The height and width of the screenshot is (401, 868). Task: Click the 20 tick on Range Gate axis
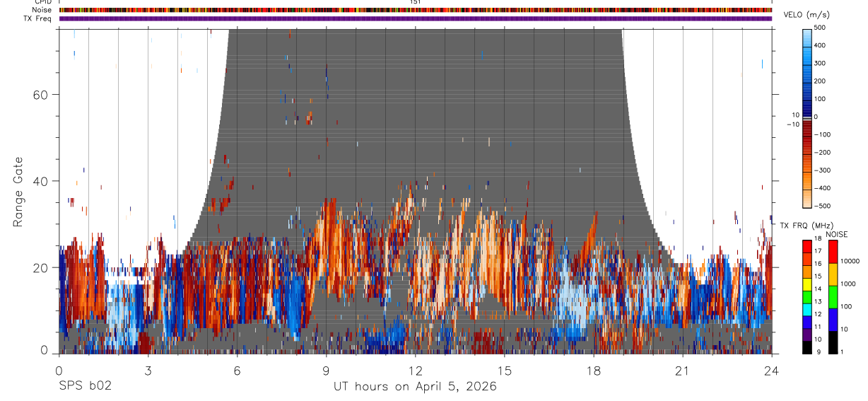(40, 267)
